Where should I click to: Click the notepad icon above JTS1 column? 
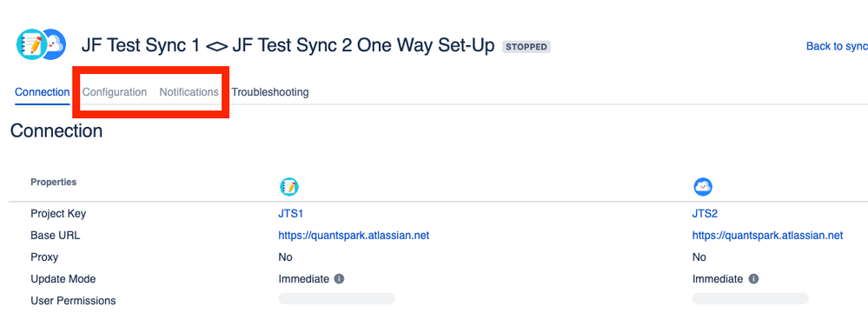[x=288, y=187]
